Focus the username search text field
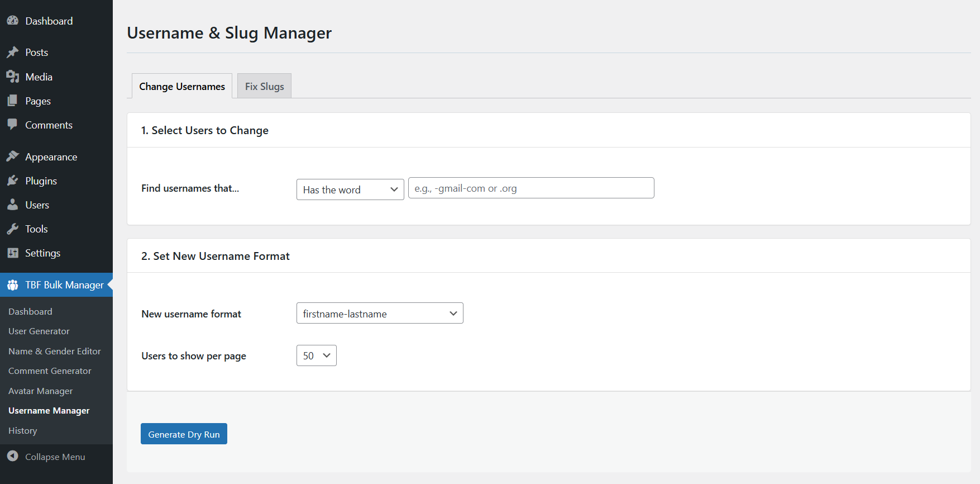Viewport: 980px width, 484px height. tap(530, 188)
